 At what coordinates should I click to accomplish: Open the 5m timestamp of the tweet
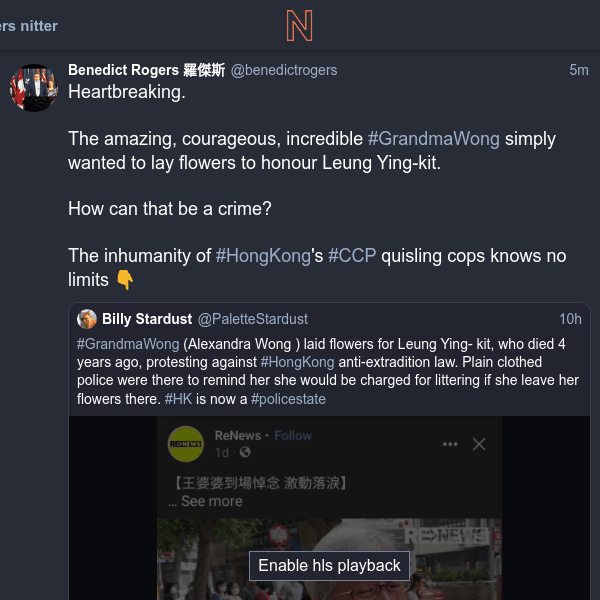click(x=579, y=70)
